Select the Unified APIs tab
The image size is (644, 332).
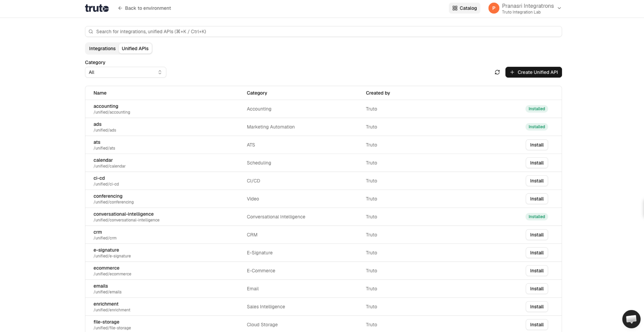click(135, 48)
